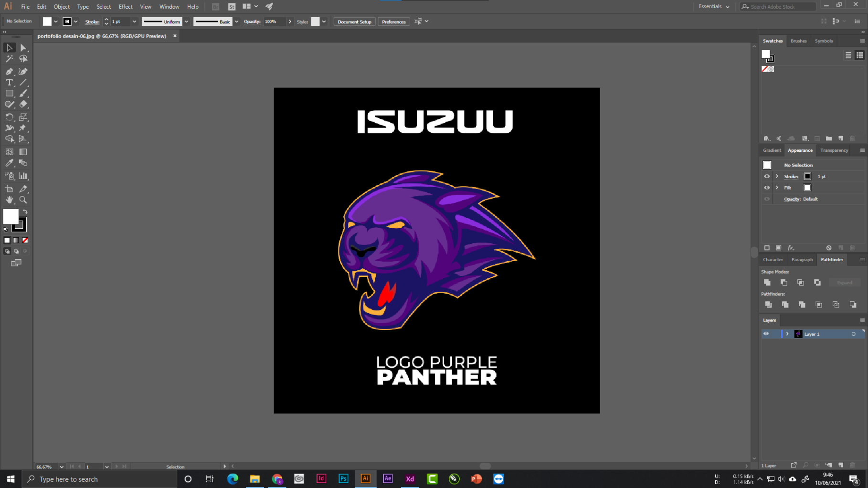868x488 pixels.
Task: Hide Layer 1 with eye icon
Action: (766, 334)
